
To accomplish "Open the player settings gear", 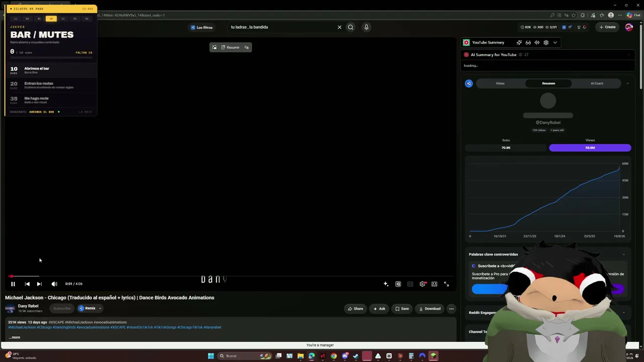I will (x=422, y=284).
